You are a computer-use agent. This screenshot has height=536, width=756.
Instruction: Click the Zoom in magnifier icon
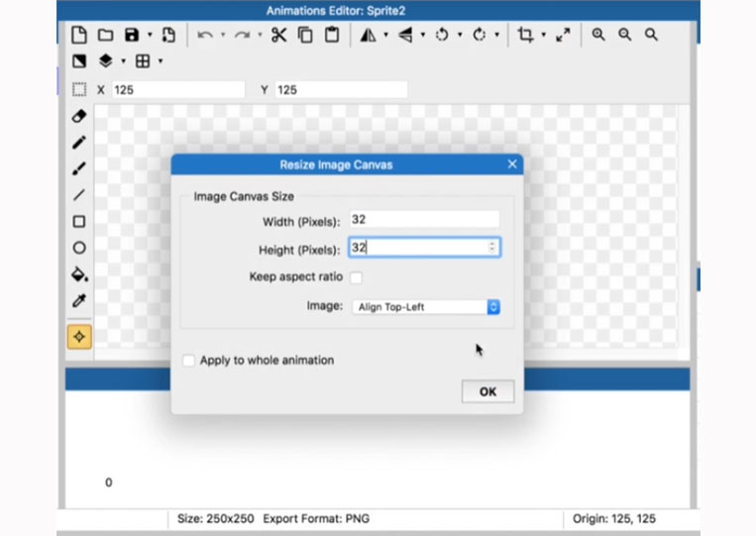[x=598, y=35]
